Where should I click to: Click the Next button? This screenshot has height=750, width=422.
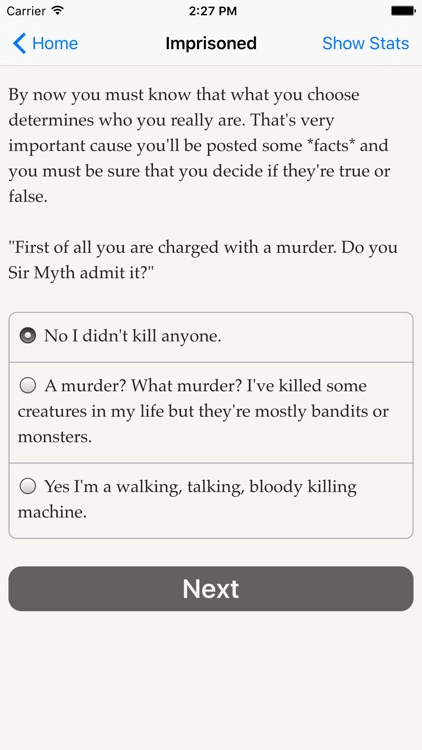[x=211, y=589]
